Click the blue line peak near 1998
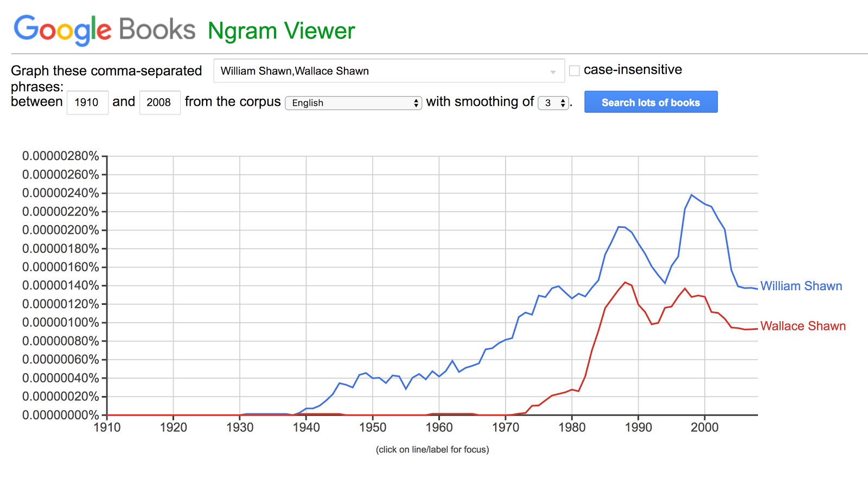868x479 pixels. pos(692,195)
